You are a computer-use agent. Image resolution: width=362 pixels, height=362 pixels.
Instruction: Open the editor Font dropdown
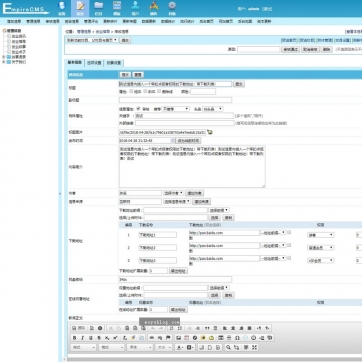pos(140,347)
